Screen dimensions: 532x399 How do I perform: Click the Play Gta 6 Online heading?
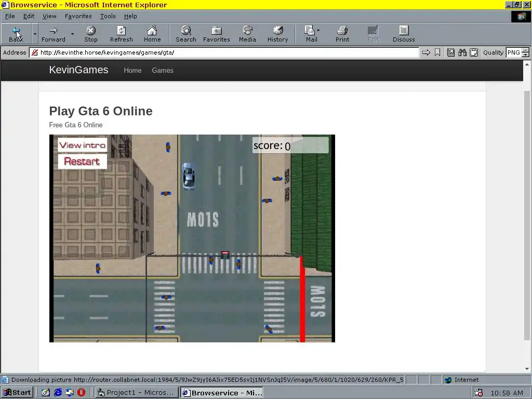tap(101, 111)
